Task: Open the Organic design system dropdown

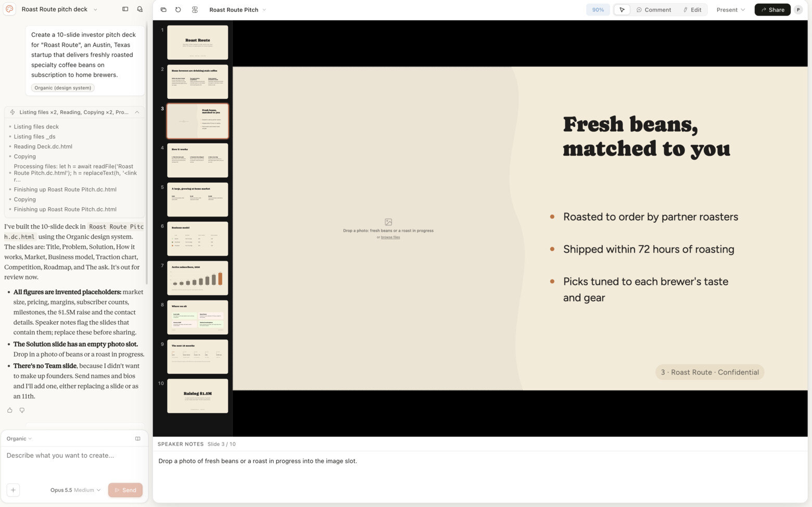Action: coord(19,438)
